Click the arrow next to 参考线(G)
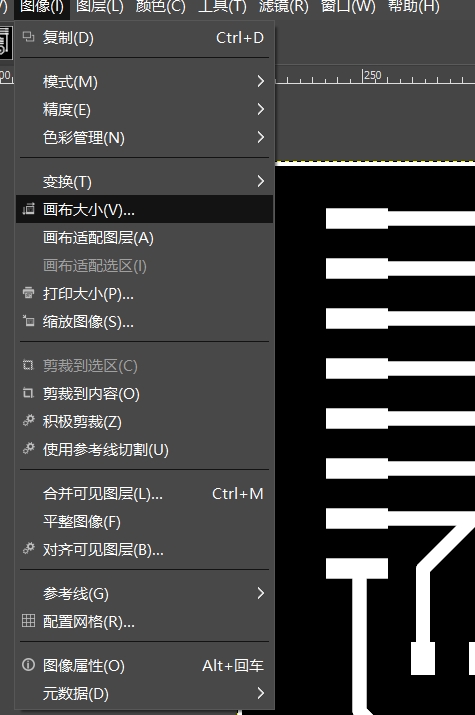475x715 pixels. coord(260,593)
